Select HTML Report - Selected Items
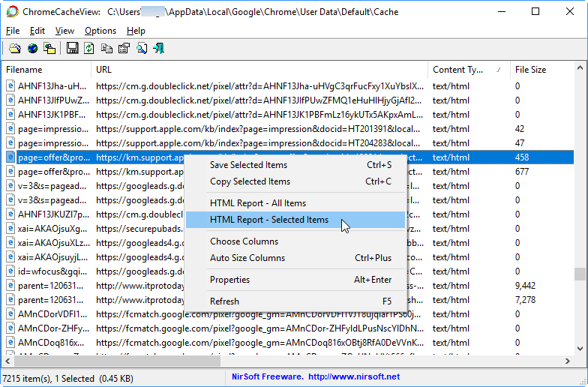588x387 pixels. [295, 220]
